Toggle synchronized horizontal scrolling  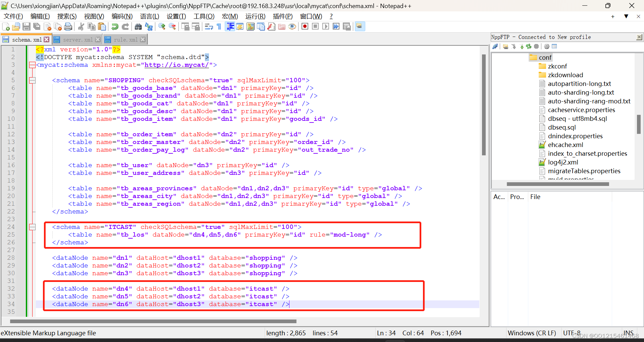pos(196,27)
